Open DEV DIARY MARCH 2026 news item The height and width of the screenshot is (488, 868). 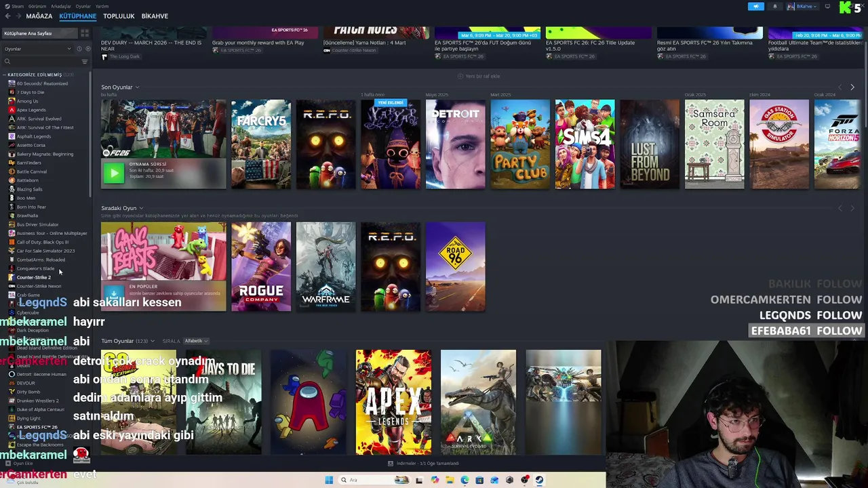151,46
